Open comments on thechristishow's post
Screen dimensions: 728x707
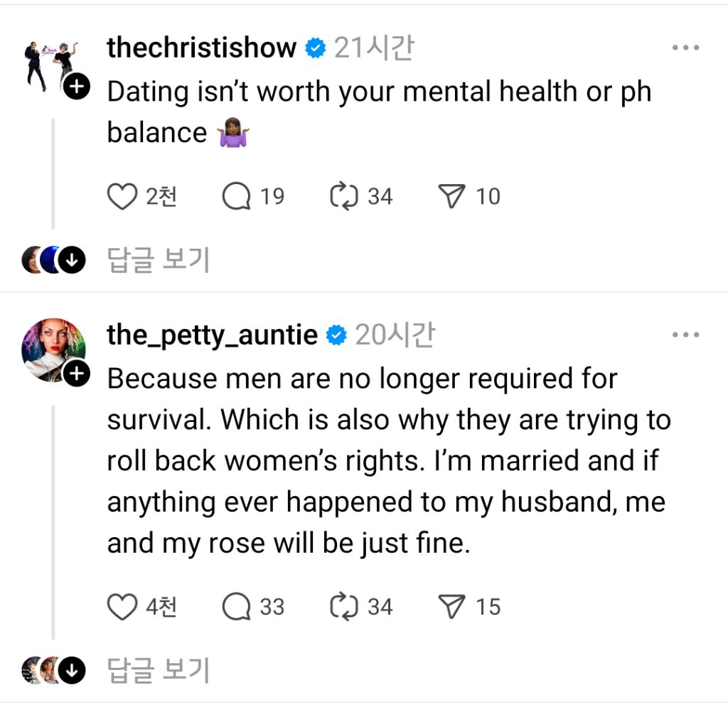point(237,197)
